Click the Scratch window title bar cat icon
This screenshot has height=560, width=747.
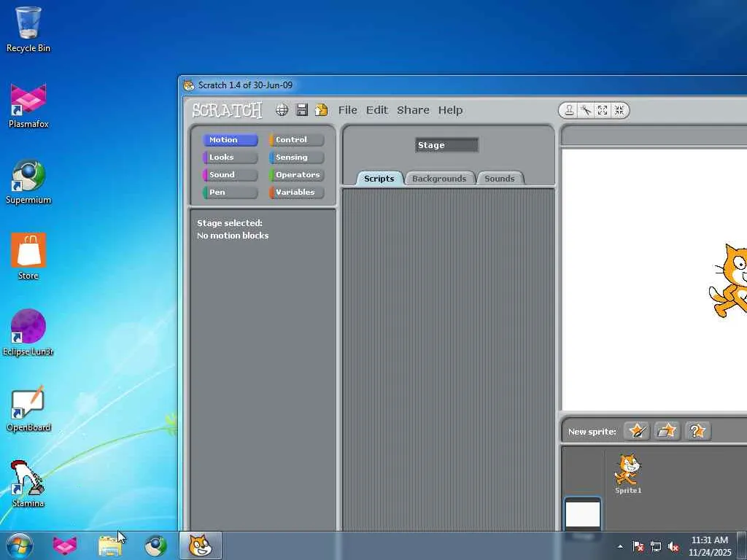pyautogui.click(x=189, y=85)
